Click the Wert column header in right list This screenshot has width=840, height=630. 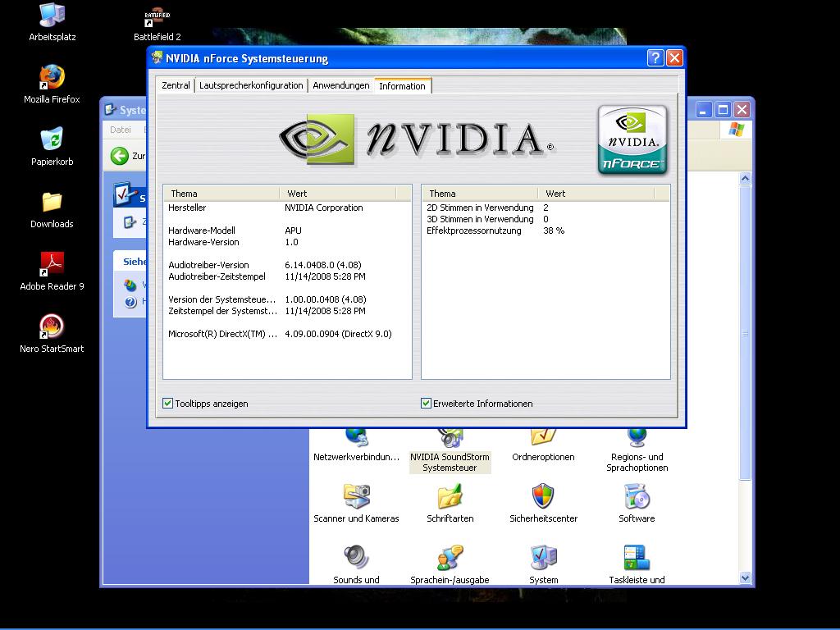(x=596, y=194)
